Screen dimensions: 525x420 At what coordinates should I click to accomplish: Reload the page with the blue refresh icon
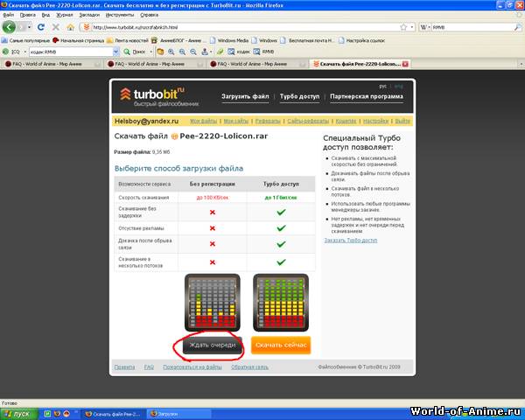pos(41,27)
